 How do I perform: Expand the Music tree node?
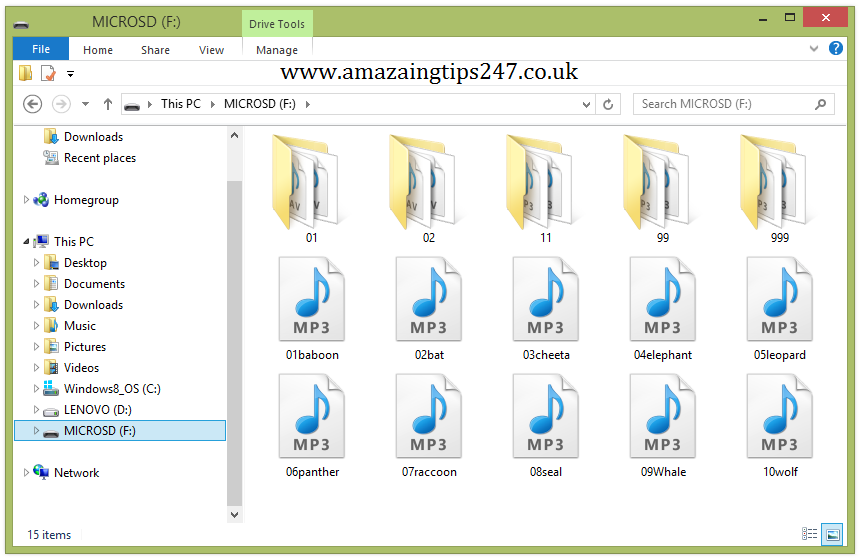(36, 326)
